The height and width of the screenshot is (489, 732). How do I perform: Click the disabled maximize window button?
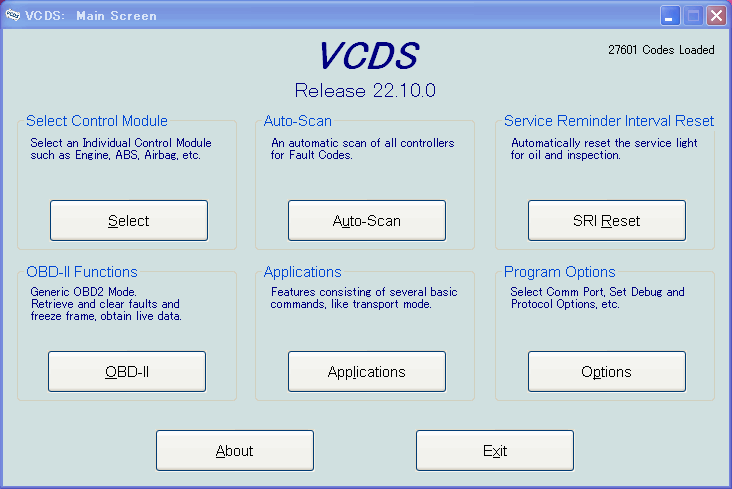tap(693, 15)
